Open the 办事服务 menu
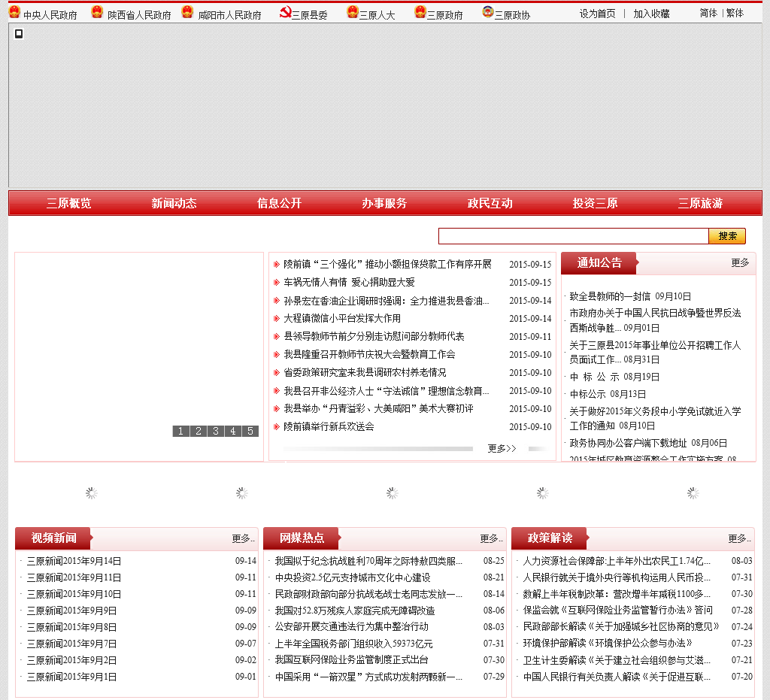 384,203
